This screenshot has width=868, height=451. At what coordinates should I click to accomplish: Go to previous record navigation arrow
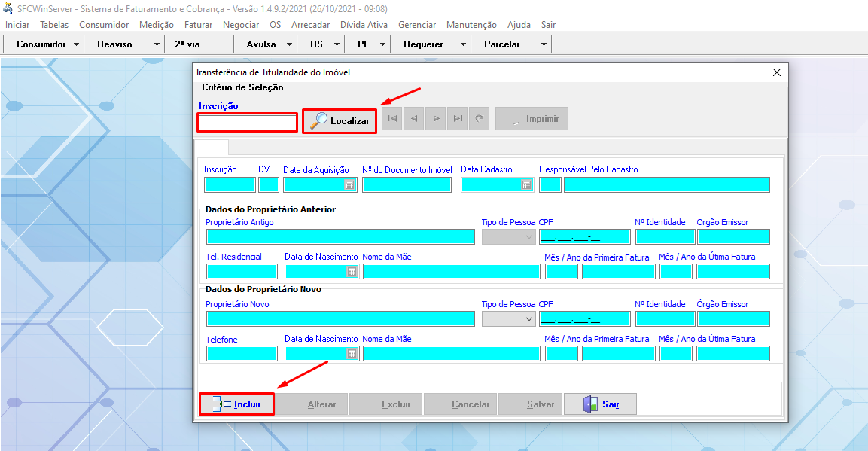pos(413,119)
